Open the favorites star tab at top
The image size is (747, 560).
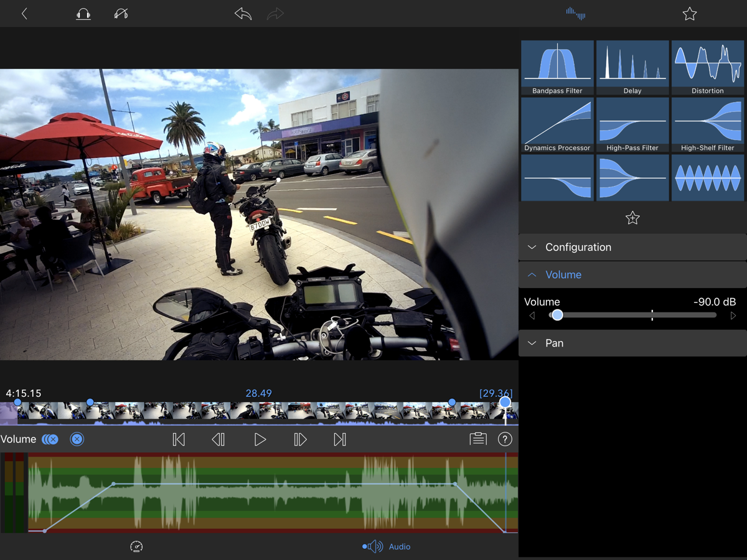tap(689, 14)
